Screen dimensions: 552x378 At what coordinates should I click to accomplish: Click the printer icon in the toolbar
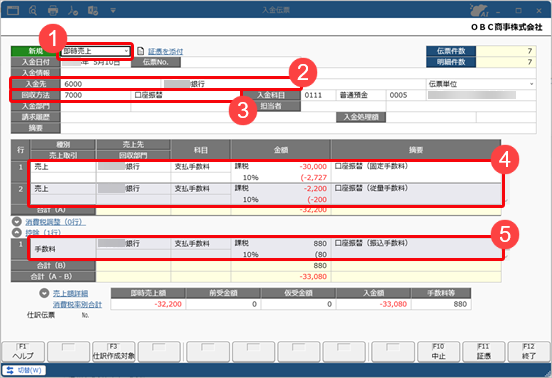[x=53, y=10]
